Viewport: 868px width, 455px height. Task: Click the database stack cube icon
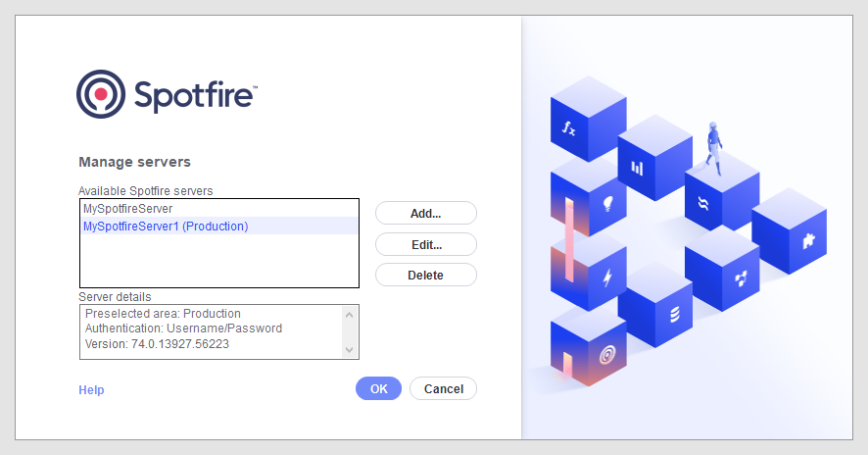point(673,315)
